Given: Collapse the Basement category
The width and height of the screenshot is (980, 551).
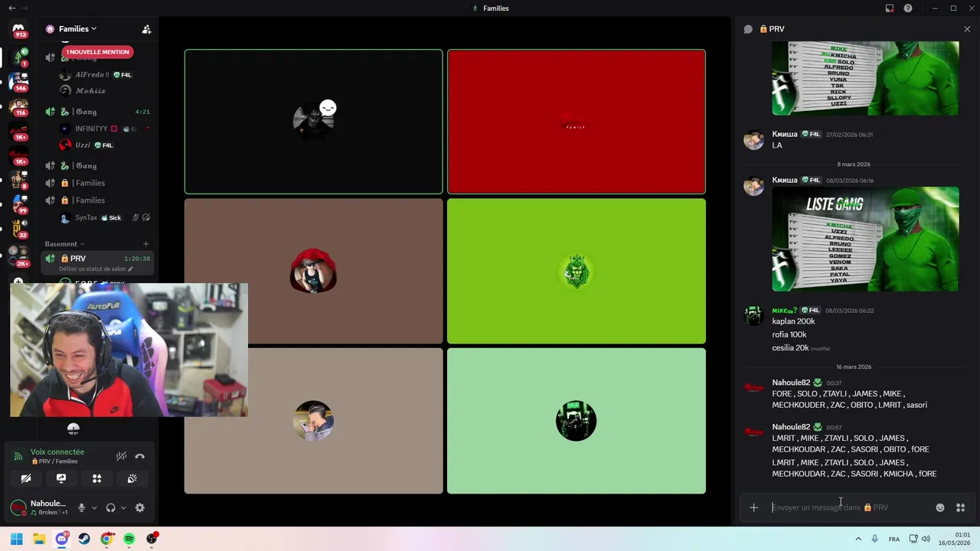Looking at the screenshot, I should 64,244.
